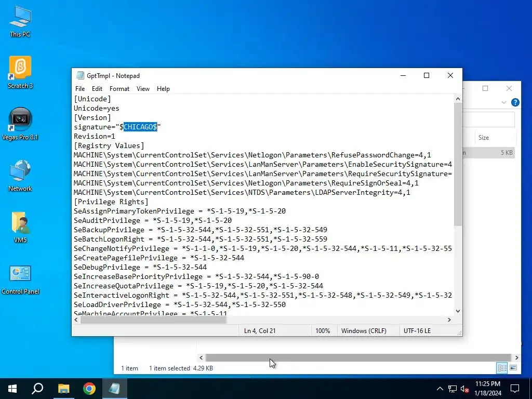This screenshot has width=532, height=399.
Task: Open the Format menu in Notepad
Action: [119, 88]
